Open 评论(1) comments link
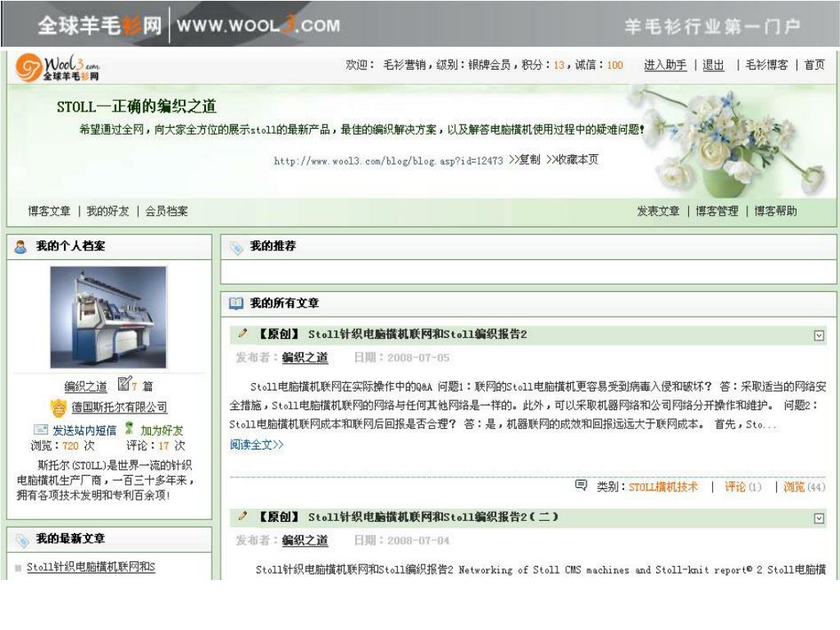 pyautogui.click(x=742, y=487)
